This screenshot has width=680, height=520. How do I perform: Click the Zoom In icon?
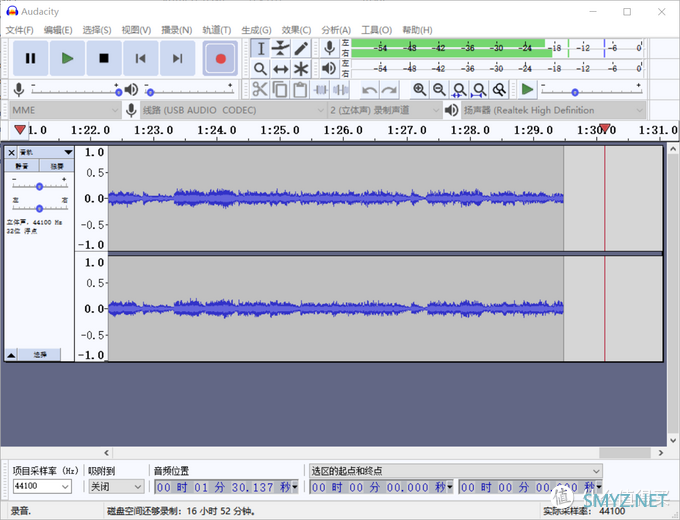(x=419, y=90)
